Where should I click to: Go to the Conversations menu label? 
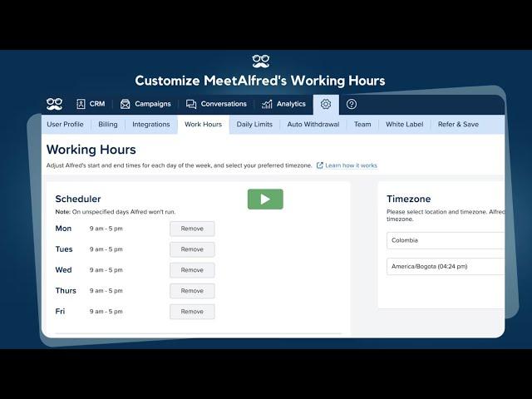point(224,104)
